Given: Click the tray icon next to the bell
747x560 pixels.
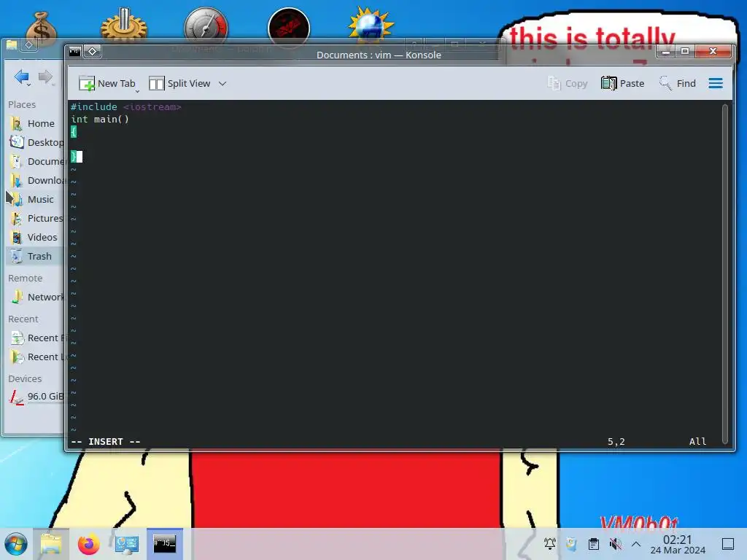Looking at the screenshot, I should pos(571,544).
